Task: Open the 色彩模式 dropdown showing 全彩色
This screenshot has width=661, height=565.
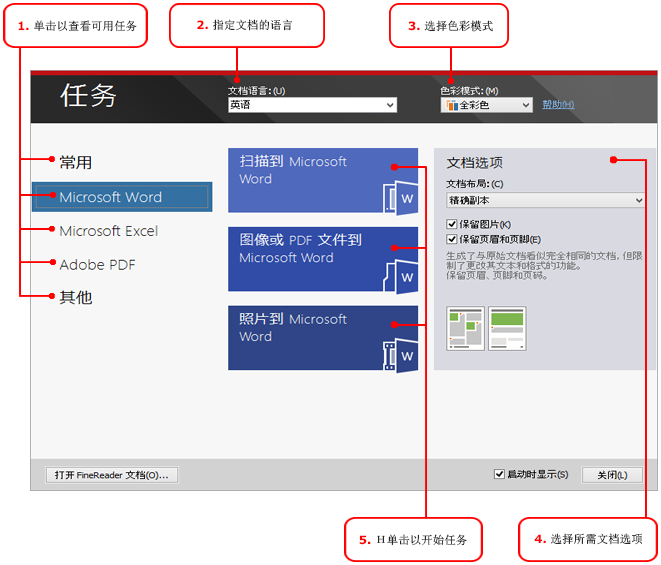Action: (486, 105)
